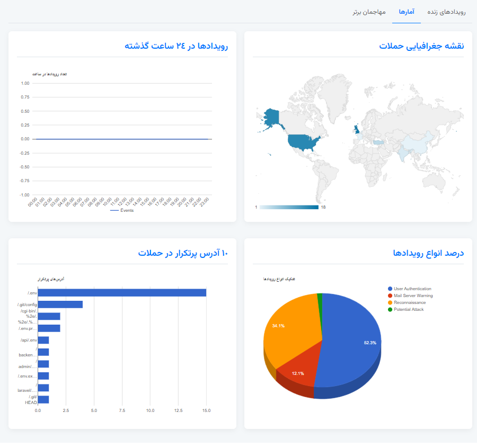Click Alaska on the attack map
The width and height of the screenshot is (477, 448).
point(271,117)
